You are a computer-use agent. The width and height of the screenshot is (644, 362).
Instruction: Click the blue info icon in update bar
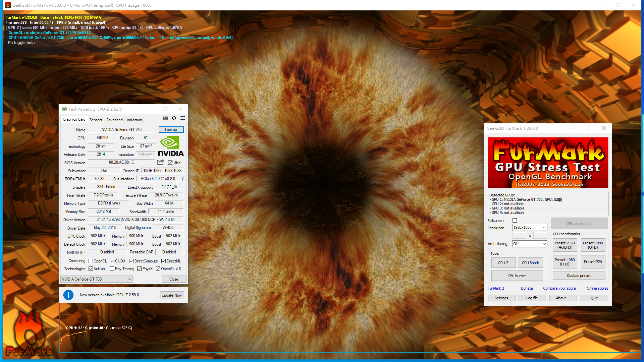[x=68, y=295]
